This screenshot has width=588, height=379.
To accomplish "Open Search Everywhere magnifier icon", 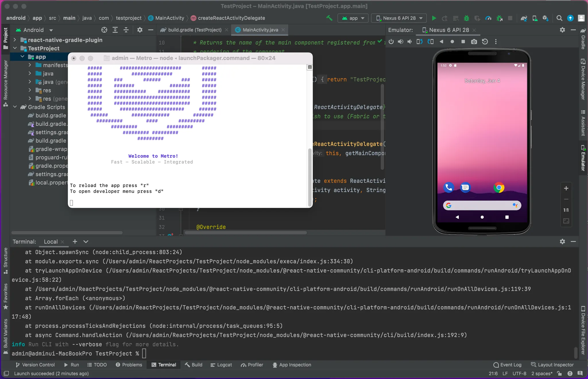I will [559, 18].
